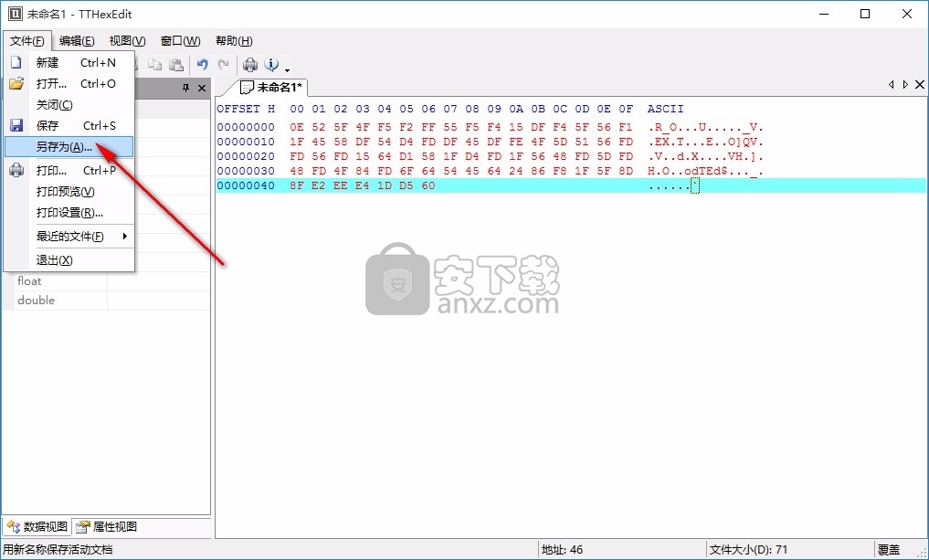Viewport: 929px width, 560px height.
Task: Maximize the TTHexEdit window
Action: pos(865,14)
